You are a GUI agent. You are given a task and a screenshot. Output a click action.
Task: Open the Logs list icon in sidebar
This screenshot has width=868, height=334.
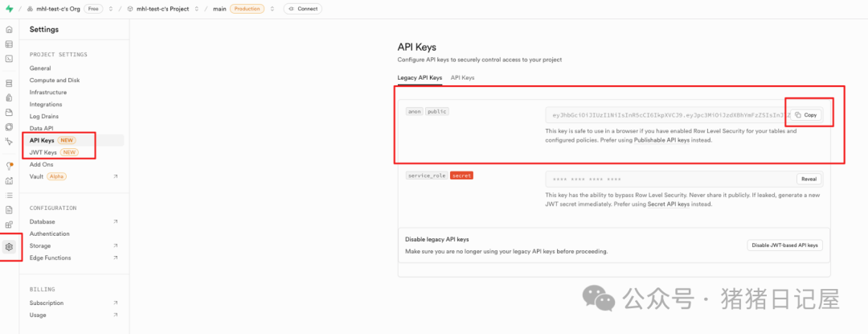pyautogui.click(x=9, y=195)
